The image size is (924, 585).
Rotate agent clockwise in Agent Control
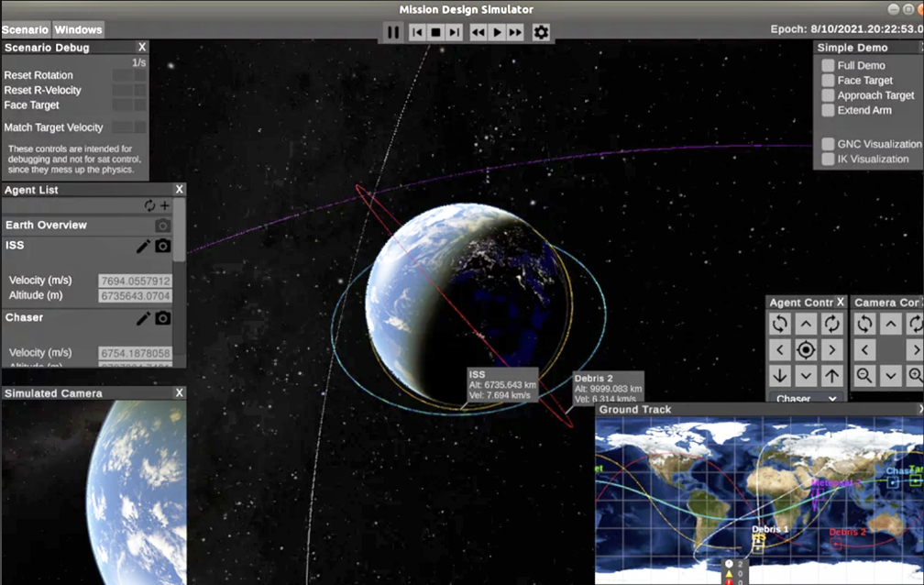pos(831,324)
